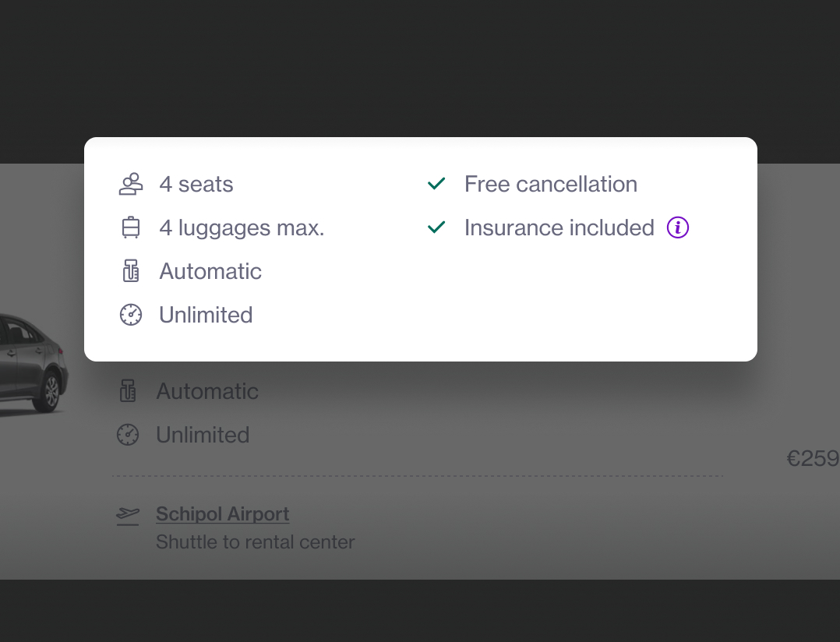Open the Schipol Airport link
Image resolution: width=840 pixels, height=642 pixels.
222,514
